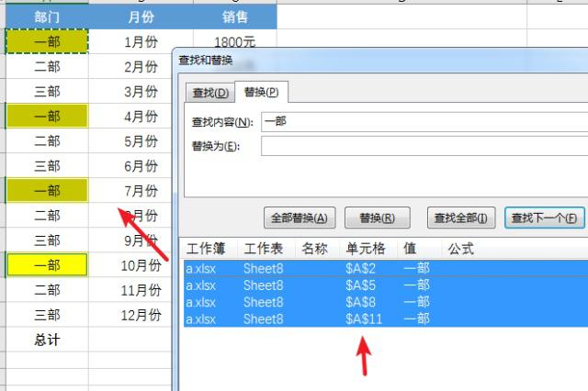Click the 单元格 column header
This screenshot has height=391, width=588.
[x=368, y=249]
